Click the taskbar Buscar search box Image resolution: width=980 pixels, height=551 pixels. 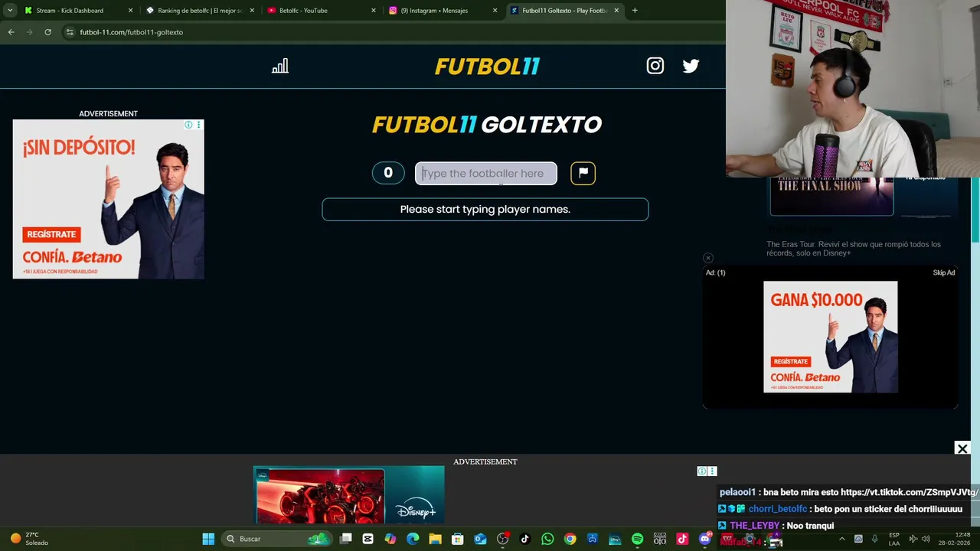coord(276,539)
